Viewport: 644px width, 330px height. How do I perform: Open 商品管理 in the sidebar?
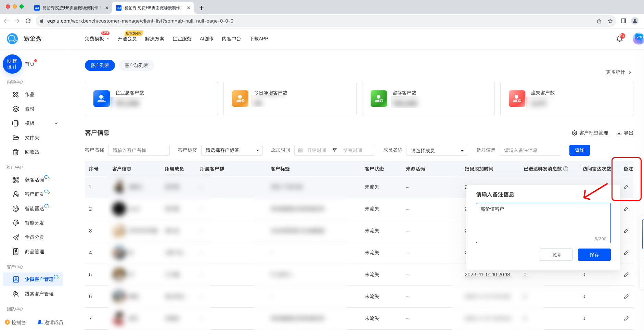coord(34,252)
